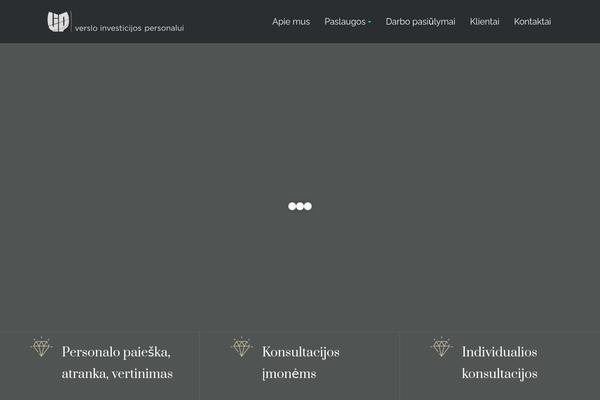Screen dimensions: 600x400
Task: Navigate to Kontaktai
Action: point(532,22)
